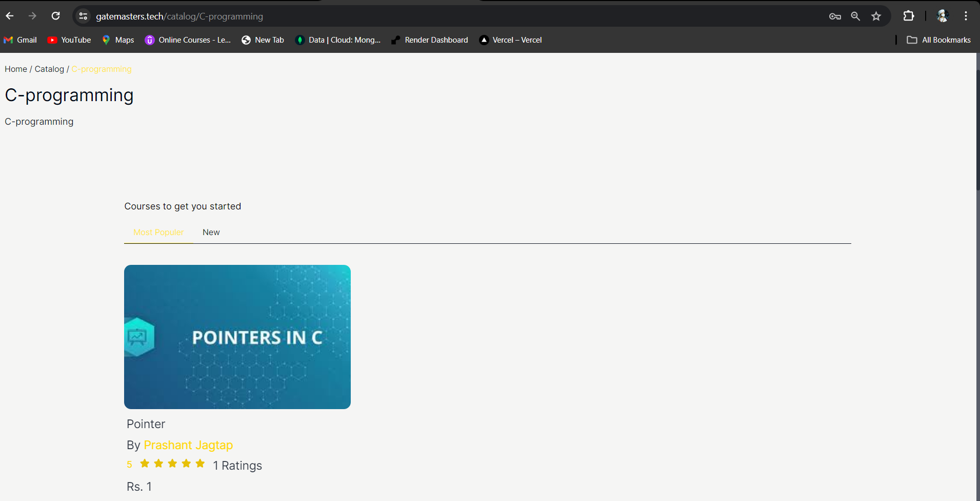Open site information settings in address bar
This screenshot has width=980, height=501.
tap(83, 16)
